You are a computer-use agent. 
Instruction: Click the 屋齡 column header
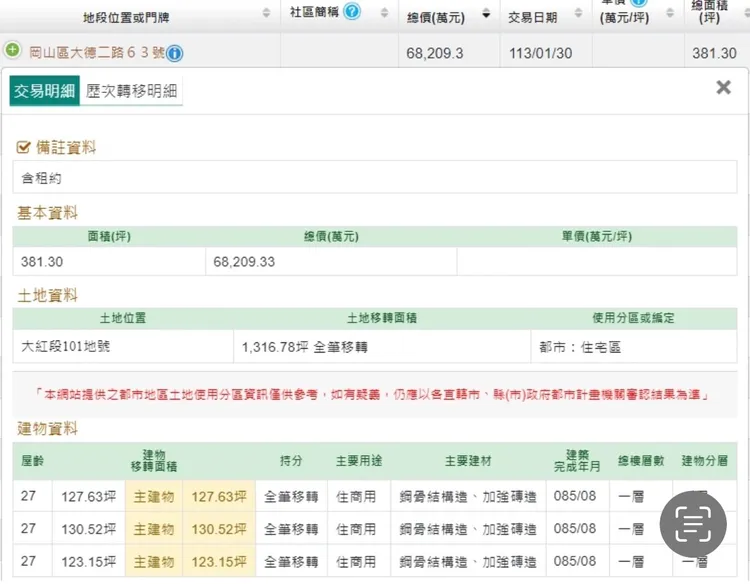click(32, 461)
